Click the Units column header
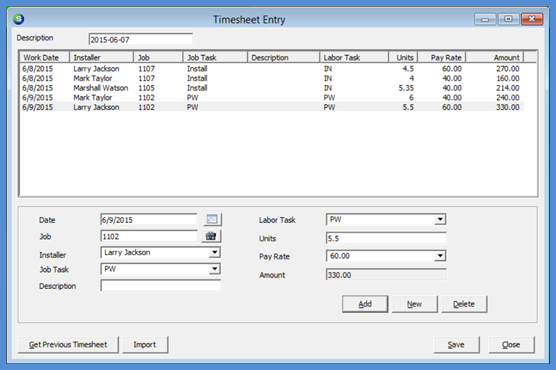This screenshot has height=370, width=556. tap(403, 57)
